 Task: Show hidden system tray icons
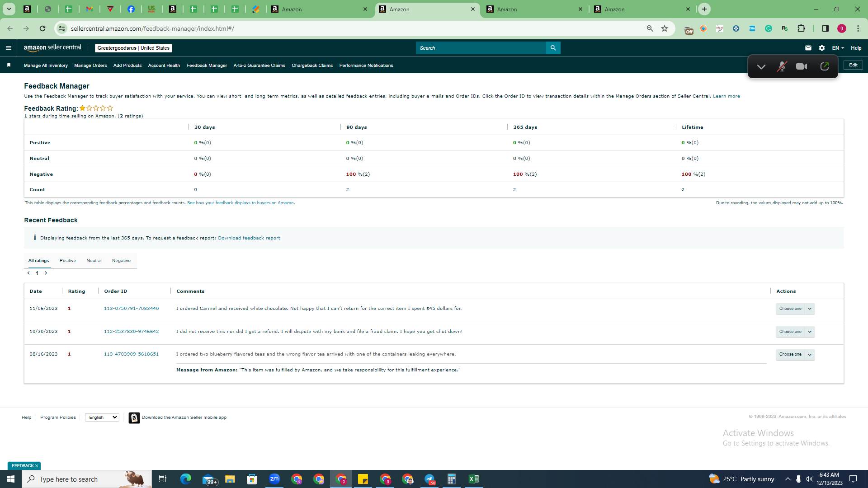(x=788, y=479)
